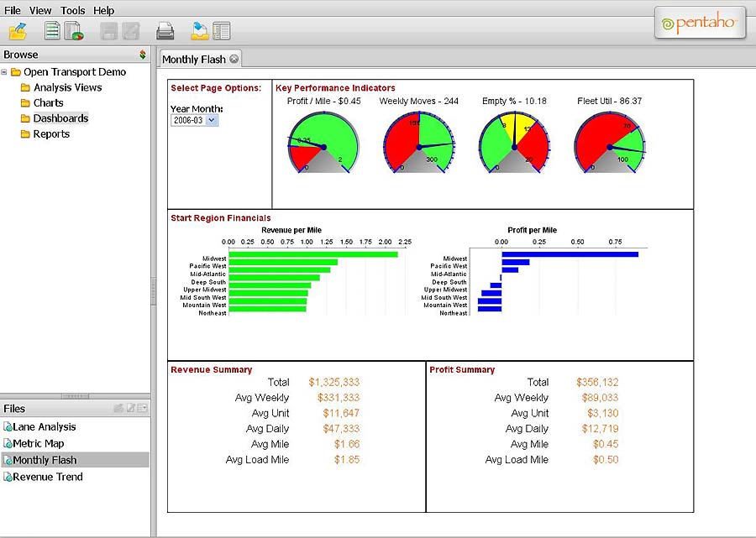Viewport: 756px width, 538px height.
Task: Open the Metric Map file
Action: tap(39, 443)
